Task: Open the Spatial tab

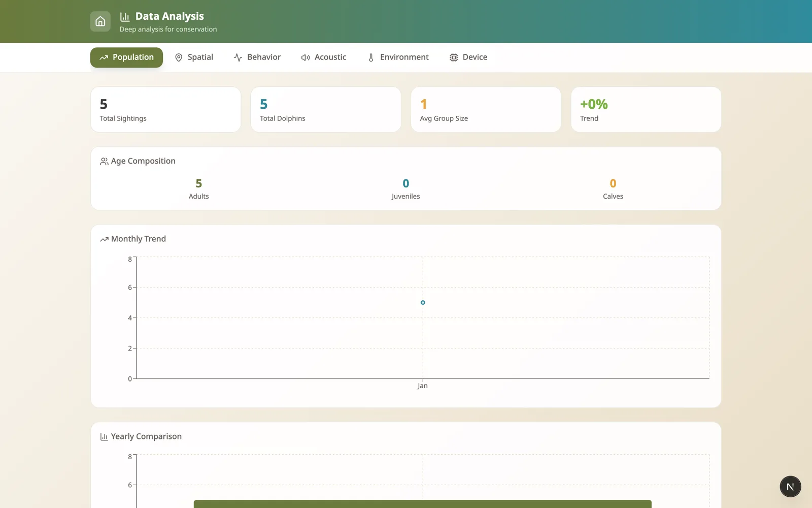Action: 194,57
